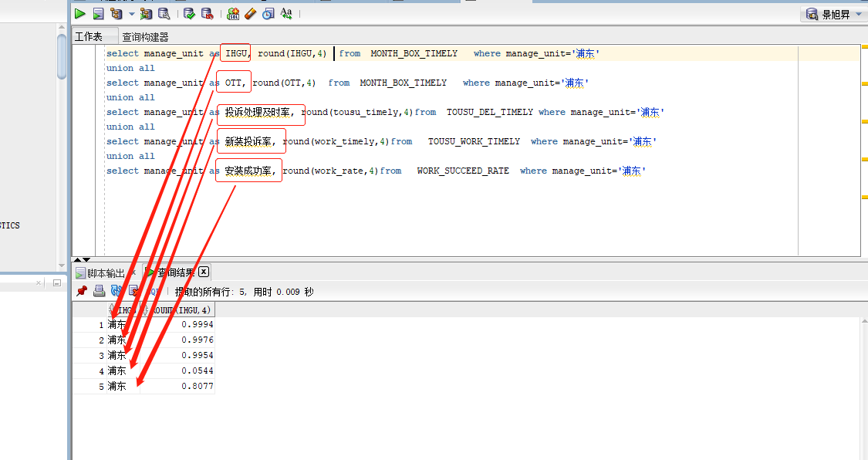
Task: Click WORK_SUCCEED_RATE in the SQL editor
Action: (463, 171)
